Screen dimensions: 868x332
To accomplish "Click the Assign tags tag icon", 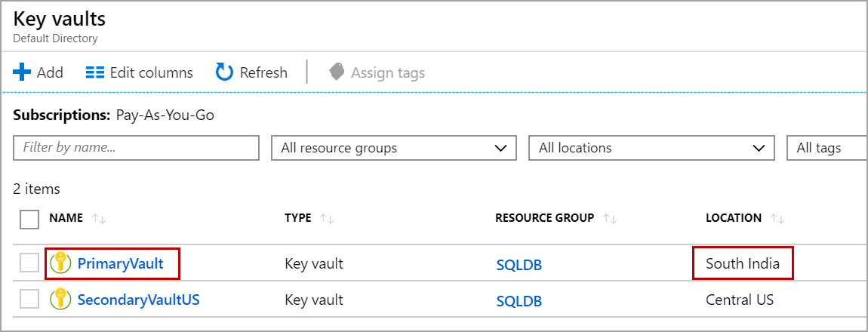I will click(337, 72).
